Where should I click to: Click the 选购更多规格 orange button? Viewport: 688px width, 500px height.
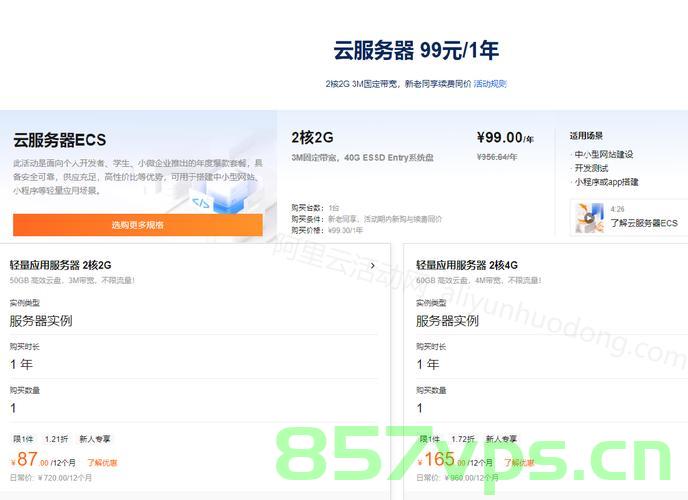tap(138, 225)
